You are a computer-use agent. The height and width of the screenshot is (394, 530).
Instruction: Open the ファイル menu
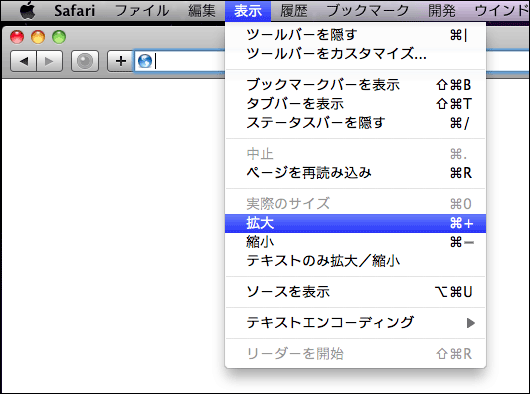142,10
